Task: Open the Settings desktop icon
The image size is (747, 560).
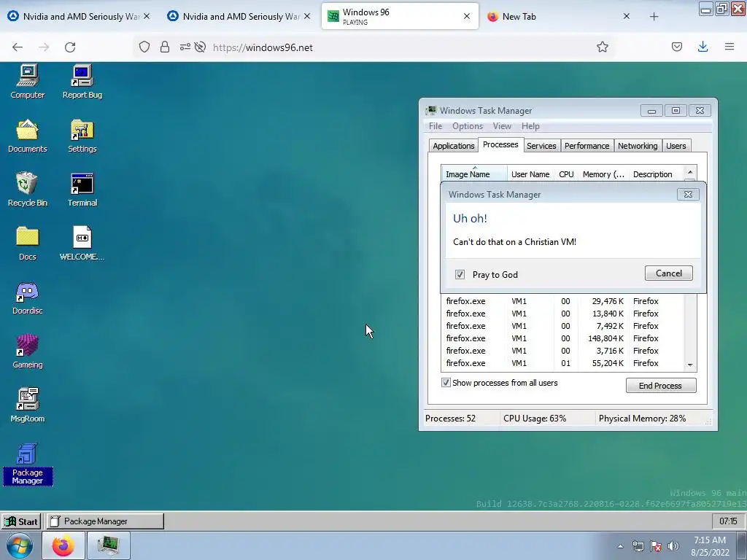Action: (x=82, y=136)
